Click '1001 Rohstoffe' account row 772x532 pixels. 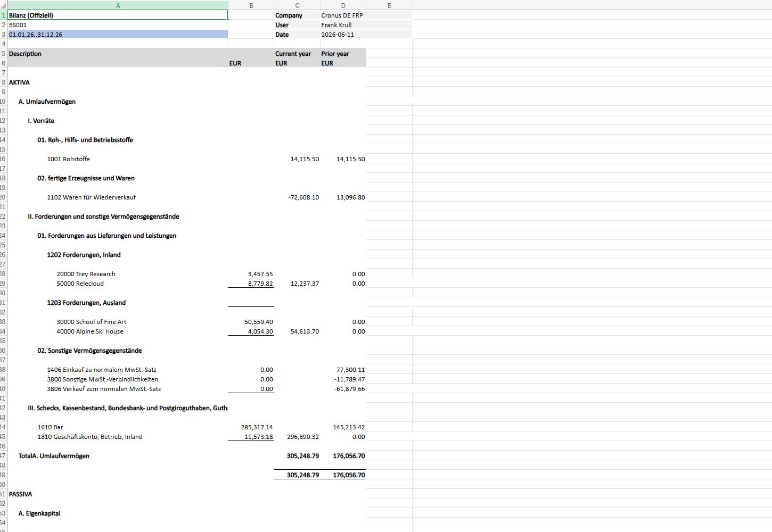[68, 159]
